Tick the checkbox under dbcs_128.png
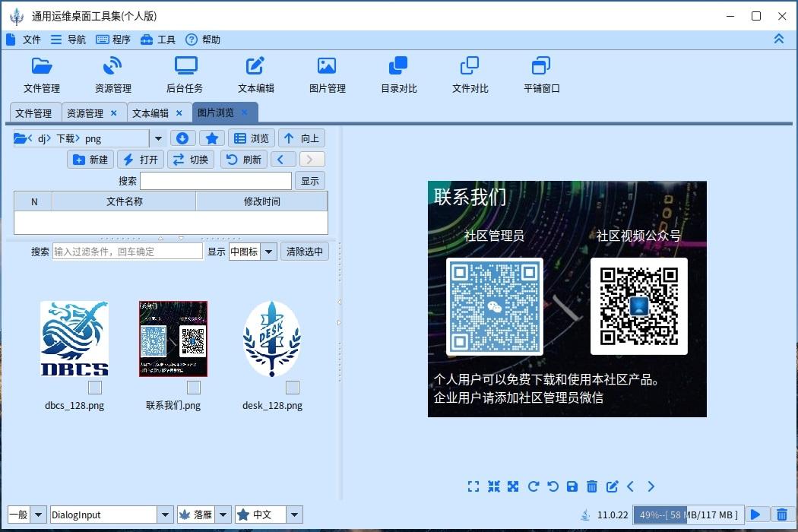 95,388
